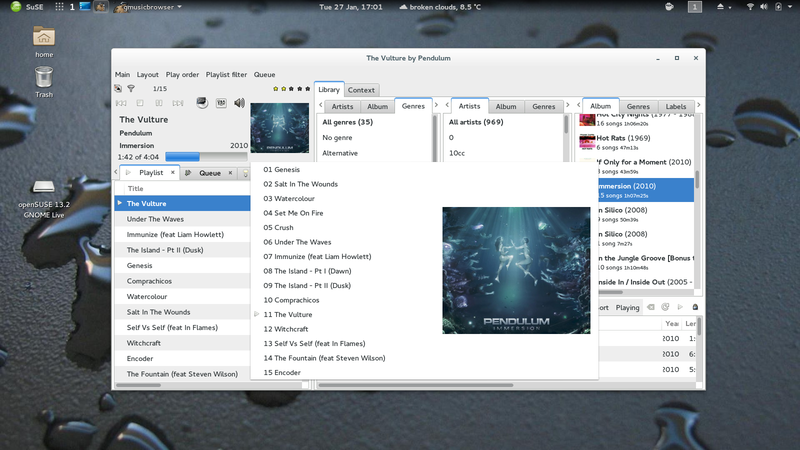This screenshot has width=800, height=450.
Task: Open the Queue menu in the menu bar
Action: [x=264, y=74]
